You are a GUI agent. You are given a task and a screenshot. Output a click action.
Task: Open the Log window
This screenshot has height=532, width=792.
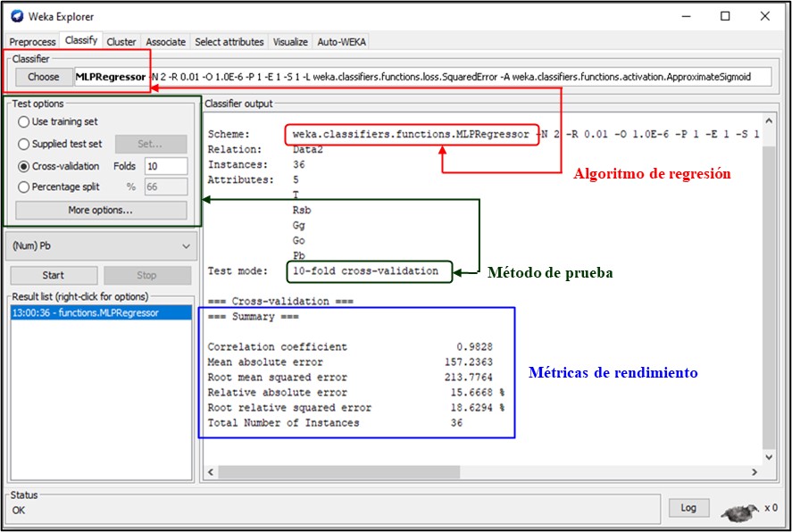(x=688, y=508)
